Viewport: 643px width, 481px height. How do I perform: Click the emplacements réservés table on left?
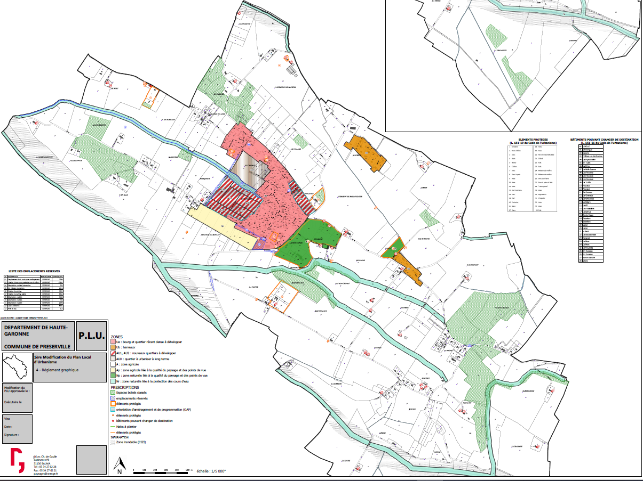pyautogui.click(x=35, y=285)
